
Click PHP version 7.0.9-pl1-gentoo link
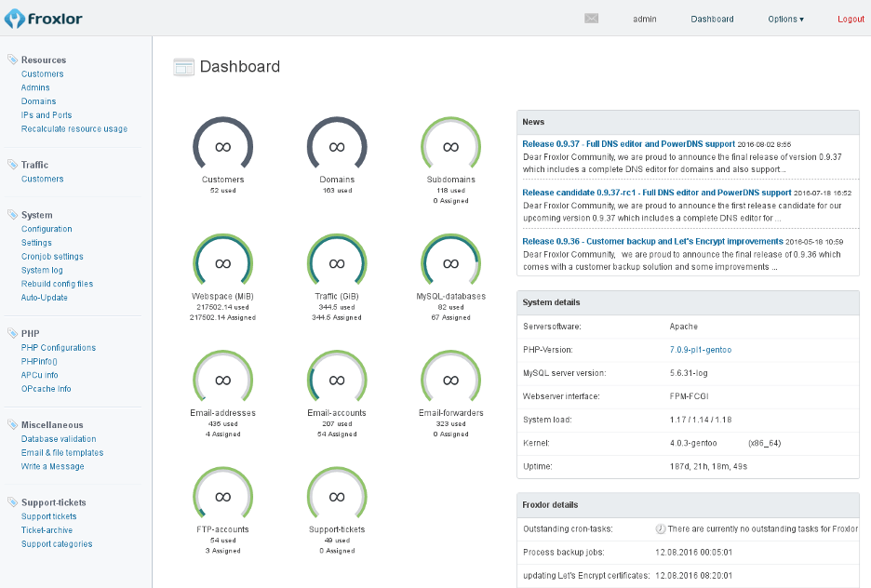[x=701, y=350]
